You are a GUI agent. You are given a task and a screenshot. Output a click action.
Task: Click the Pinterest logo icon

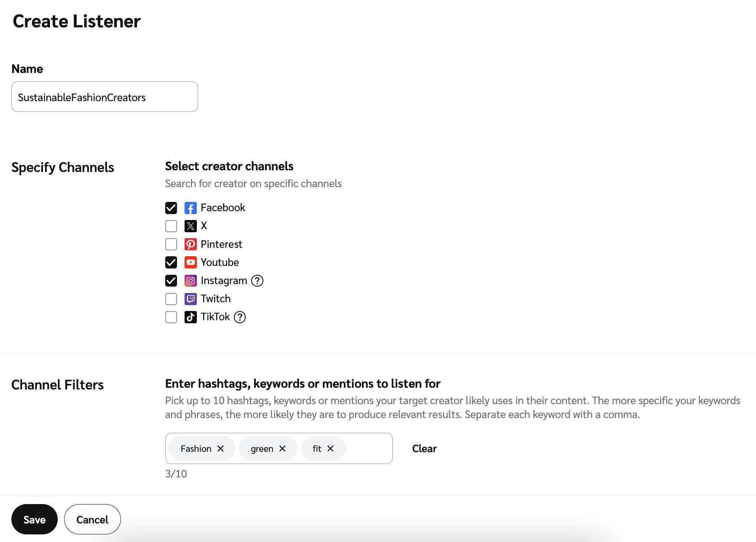[190, 244]
